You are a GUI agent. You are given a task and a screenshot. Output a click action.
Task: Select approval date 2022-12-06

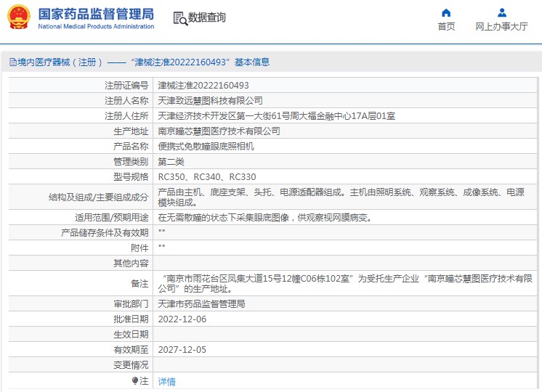(182, 319)
